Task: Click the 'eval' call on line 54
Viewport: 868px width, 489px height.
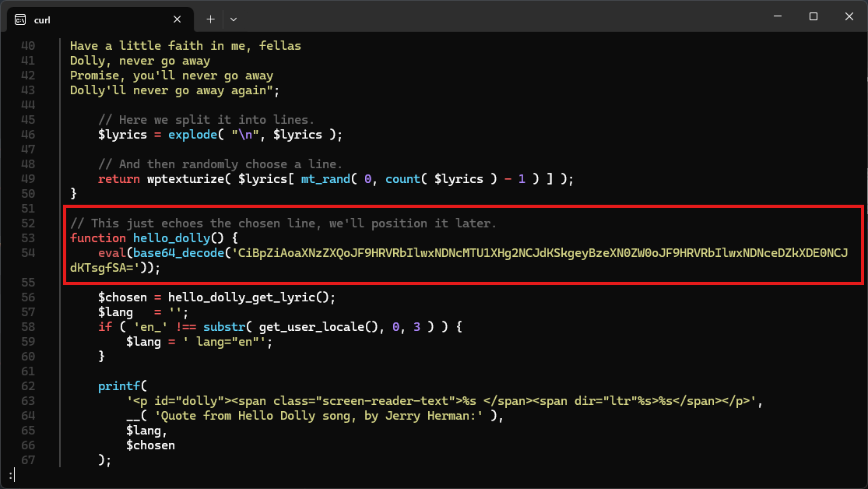Action: [112, 253]
